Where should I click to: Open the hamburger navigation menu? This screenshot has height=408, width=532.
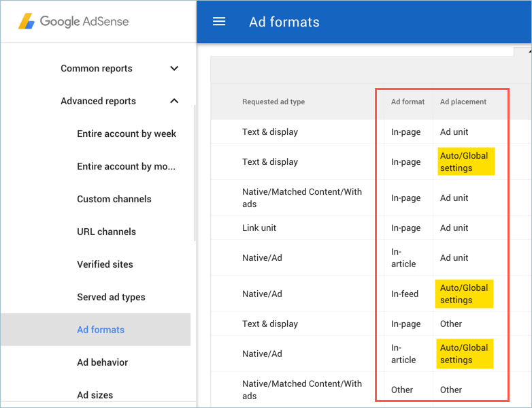[x=219, y=21]
